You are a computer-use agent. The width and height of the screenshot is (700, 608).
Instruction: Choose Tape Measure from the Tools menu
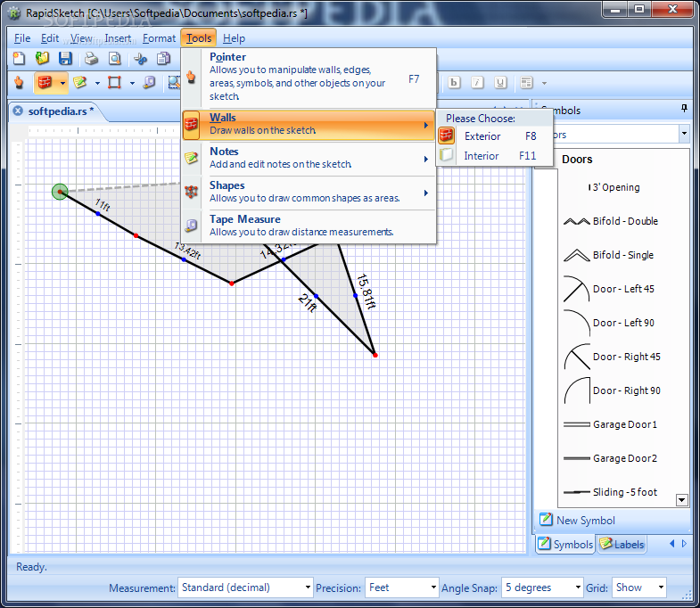coord(309,226)
